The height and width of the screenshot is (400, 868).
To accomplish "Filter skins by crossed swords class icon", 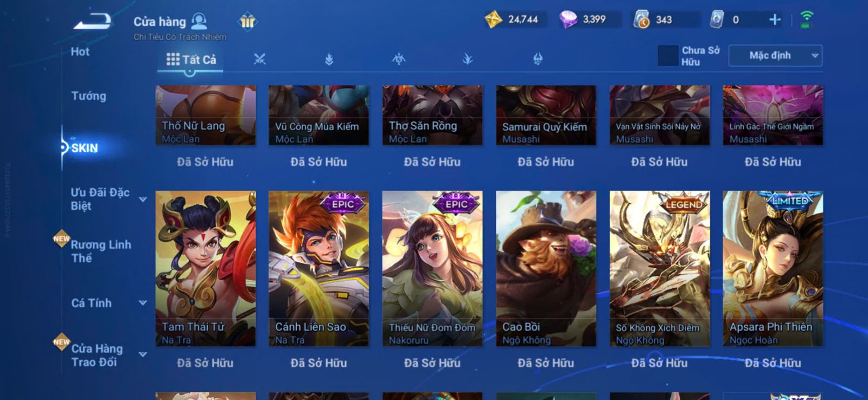I will click(x=259, y=59).
